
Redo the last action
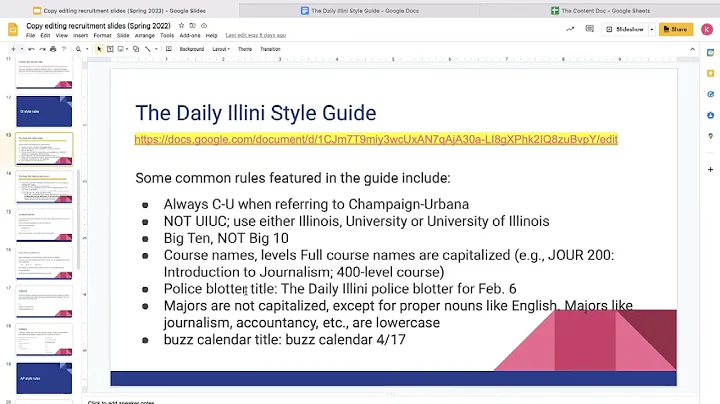42,49
